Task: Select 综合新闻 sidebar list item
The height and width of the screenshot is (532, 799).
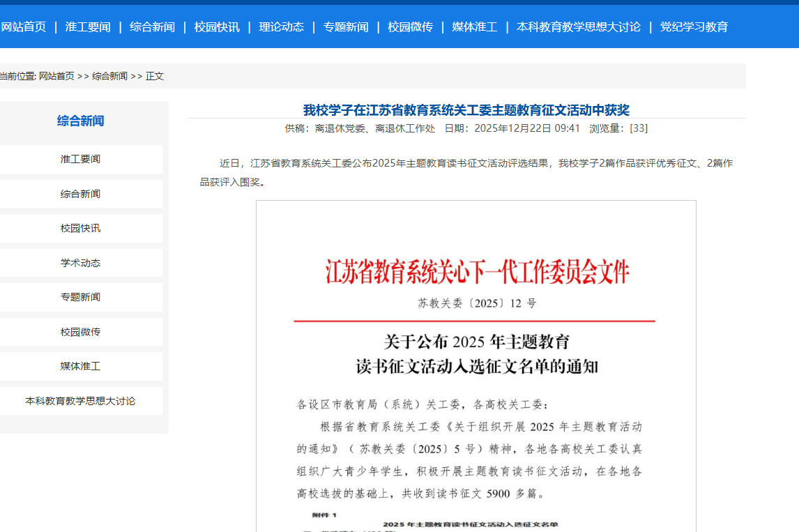Action: [x=80, y=194]
